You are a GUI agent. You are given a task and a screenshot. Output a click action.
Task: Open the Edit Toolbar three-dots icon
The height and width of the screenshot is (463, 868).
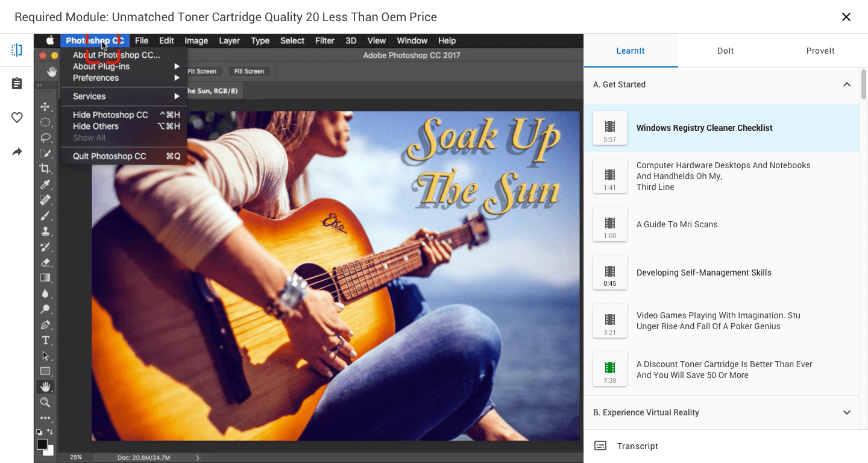tap(45, 418)
